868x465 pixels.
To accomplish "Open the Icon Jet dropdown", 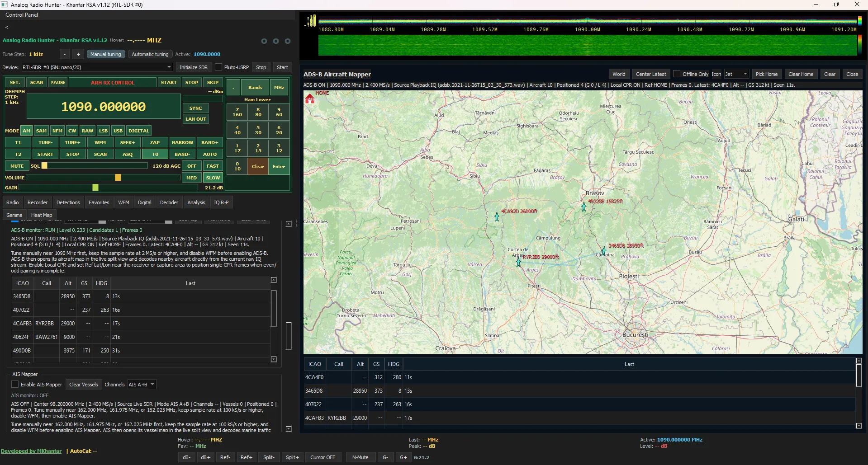I will point(736,74).
